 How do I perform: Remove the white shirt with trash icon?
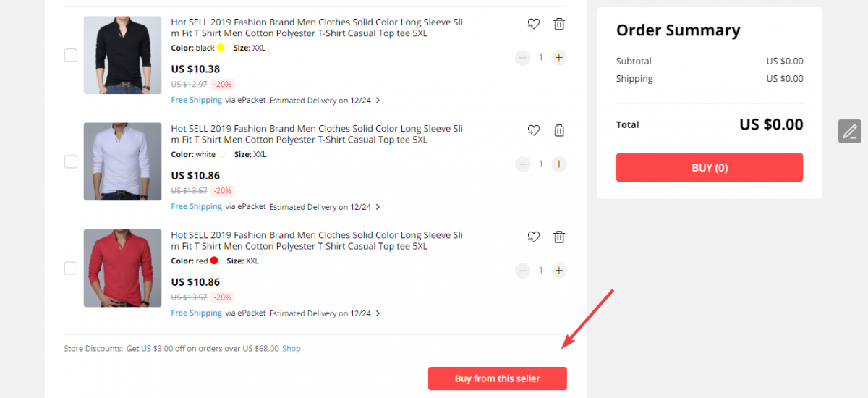[559, 130]
